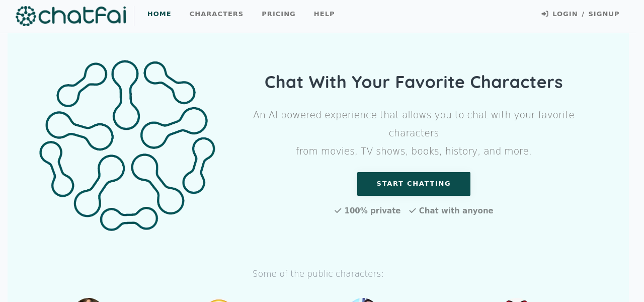Open the Home nav item
This screenshot has height=302, width=644.
tap(159, 14)
